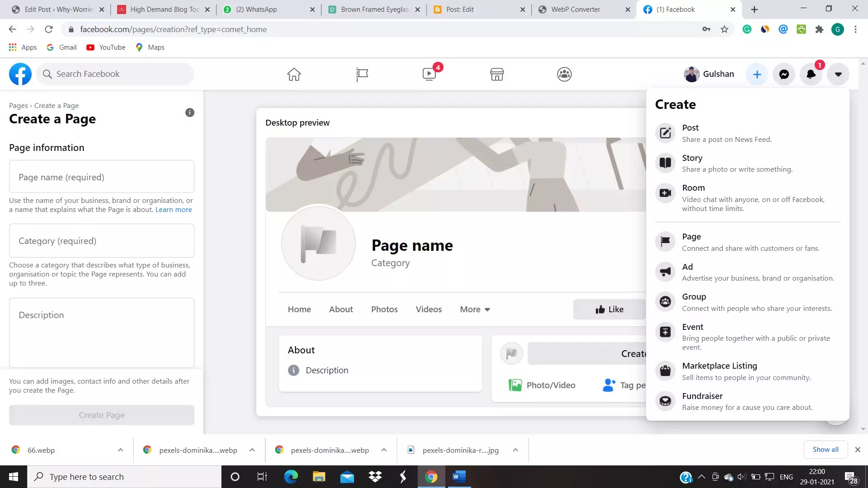Select the Home tab in page preview
The width and height of the screenshot is (868, 488).
(299, 310)
